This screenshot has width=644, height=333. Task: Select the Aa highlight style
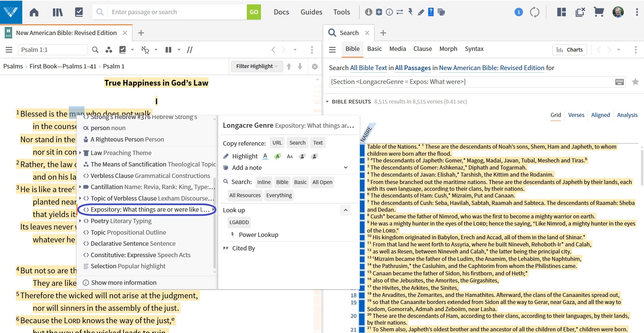pyautogui.click(x=290, y=156)
